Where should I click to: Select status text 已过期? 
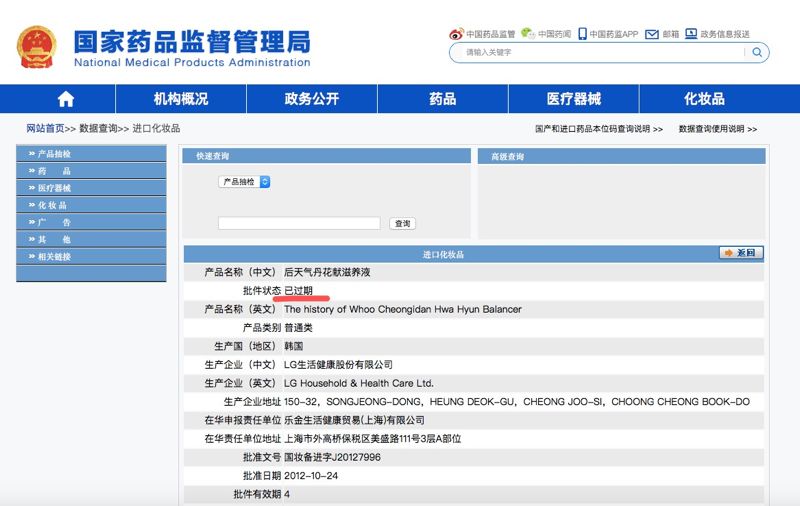coord(298,291)
